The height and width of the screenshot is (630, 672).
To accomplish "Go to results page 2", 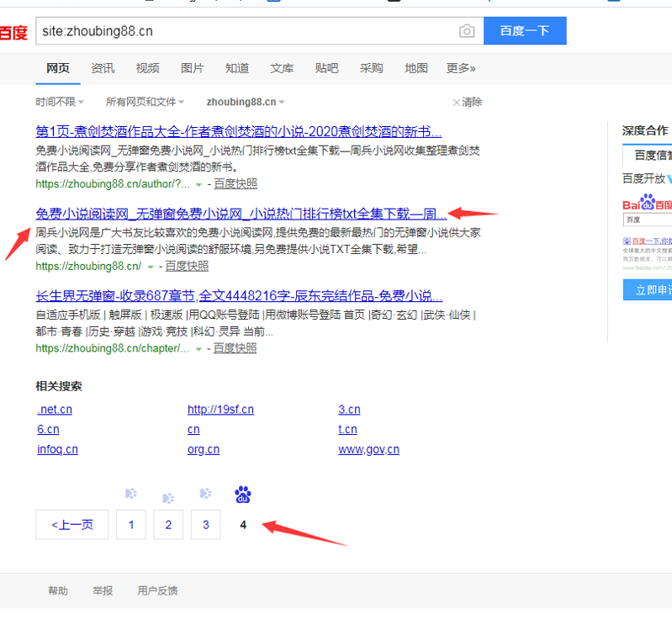I will coord(168,525).
